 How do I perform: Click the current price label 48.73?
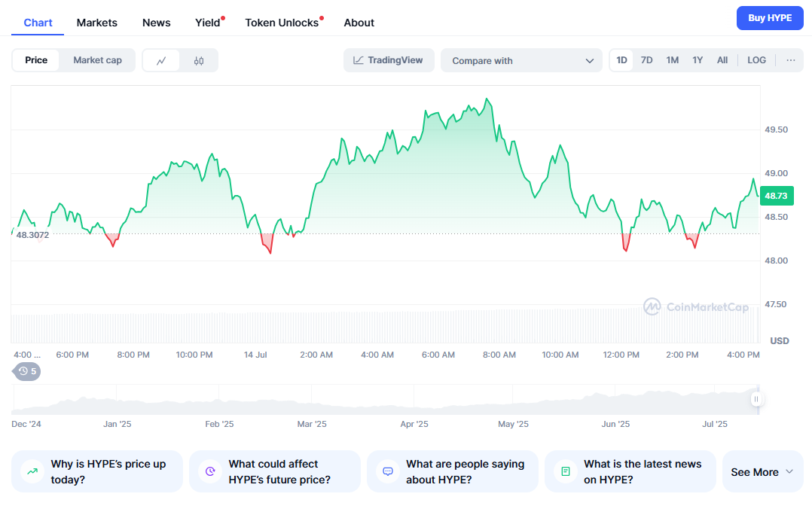(x=777, y=196)
